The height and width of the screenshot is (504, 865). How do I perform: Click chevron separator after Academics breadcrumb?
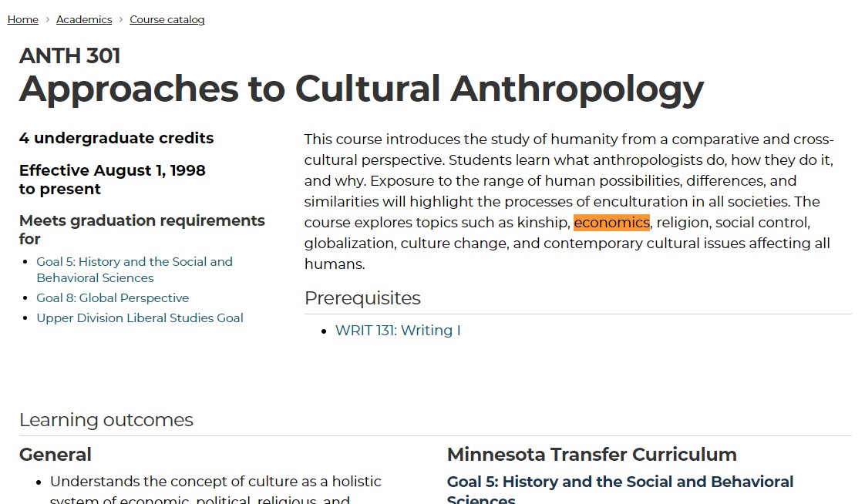click(121, 19)
